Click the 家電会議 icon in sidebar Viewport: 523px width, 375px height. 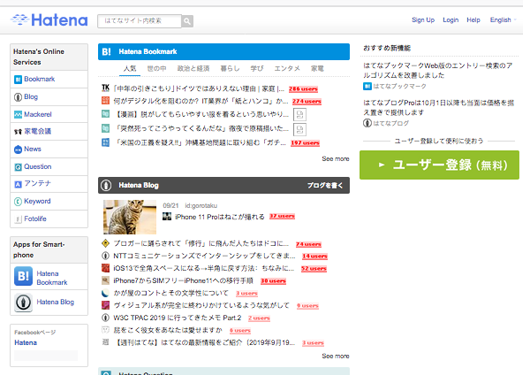[x=18, y=131]
